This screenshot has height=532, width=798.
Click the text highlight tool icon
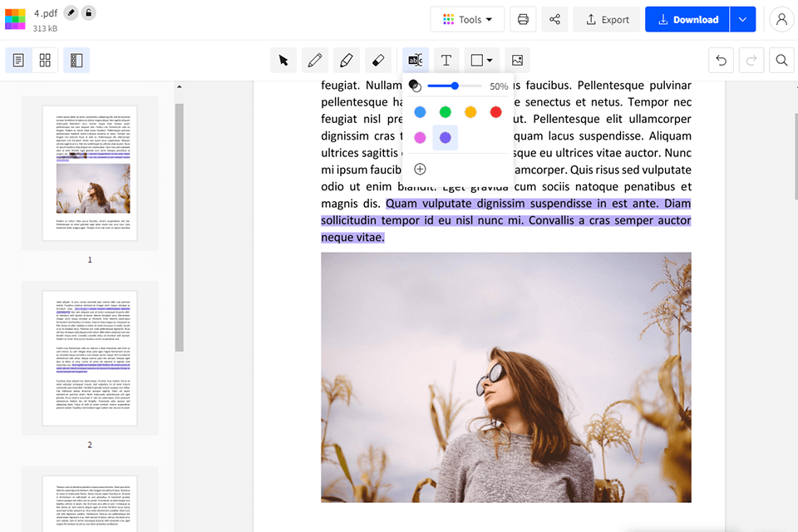(x=415, y=60)
